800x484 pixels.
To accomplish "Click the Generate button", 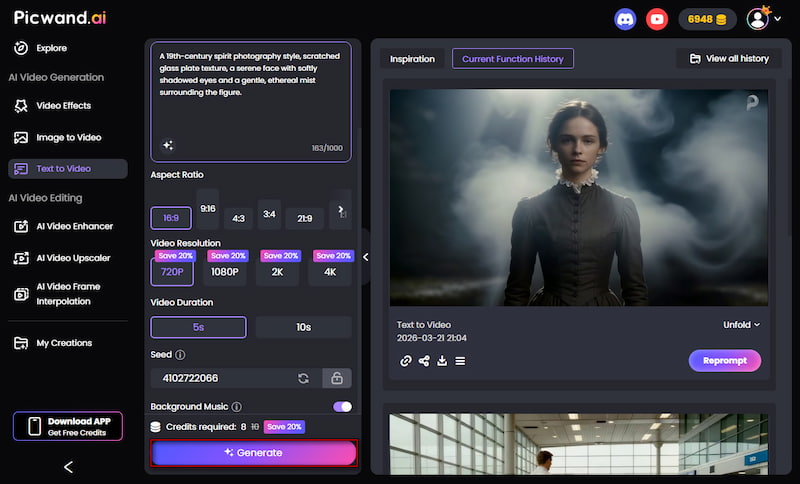I will (x=254, y=452).
